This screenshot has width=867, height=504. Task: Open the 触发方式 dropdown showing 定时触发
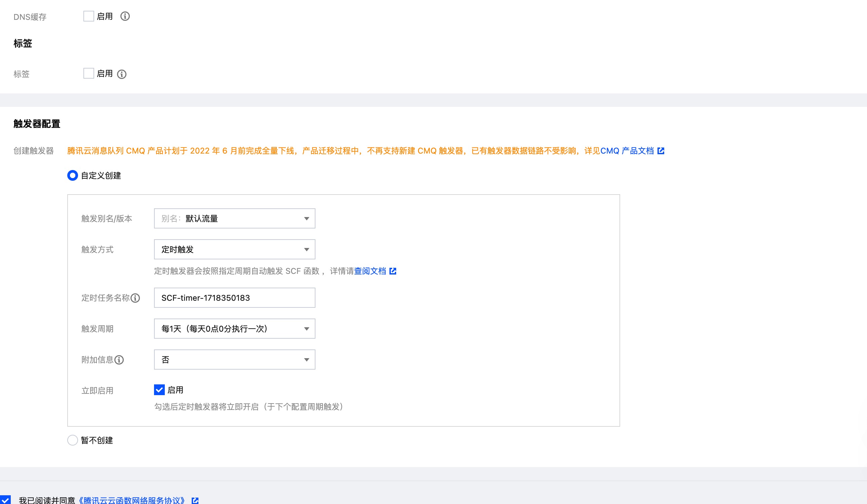tap(234, 250)
